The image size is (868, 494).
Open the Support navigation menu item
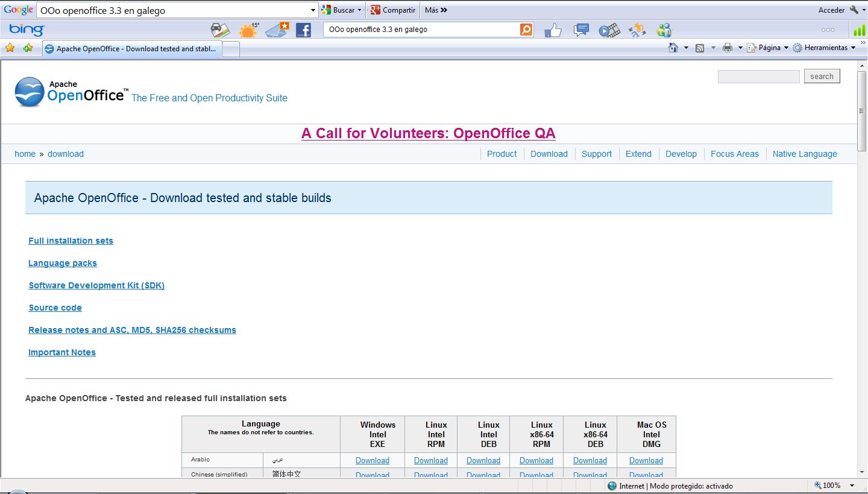[596, 154]
